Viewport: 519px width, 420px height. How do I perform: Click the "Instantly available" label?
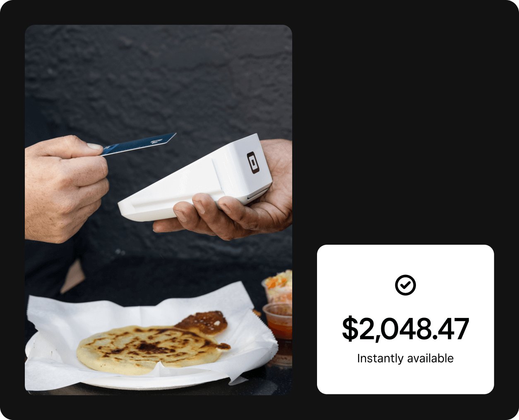pos(405,358)
